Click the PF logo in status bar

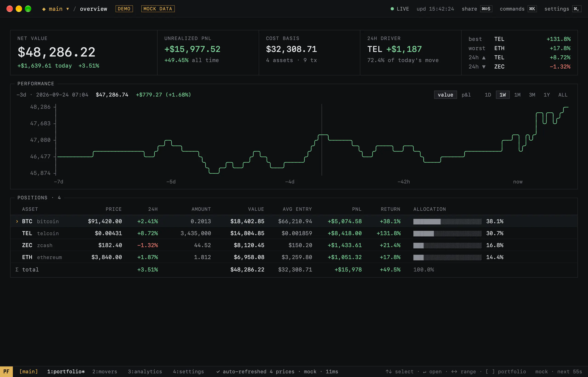6,371
